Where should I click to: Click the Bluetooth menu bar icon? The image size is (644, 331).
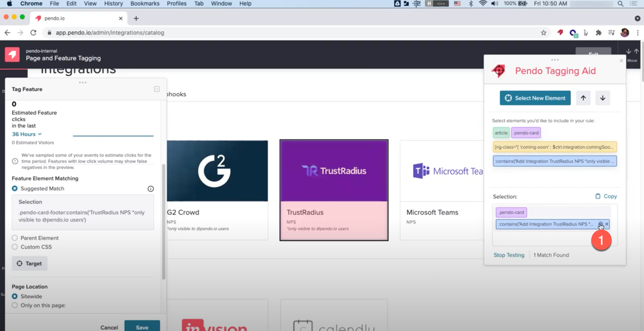point(471,4)
